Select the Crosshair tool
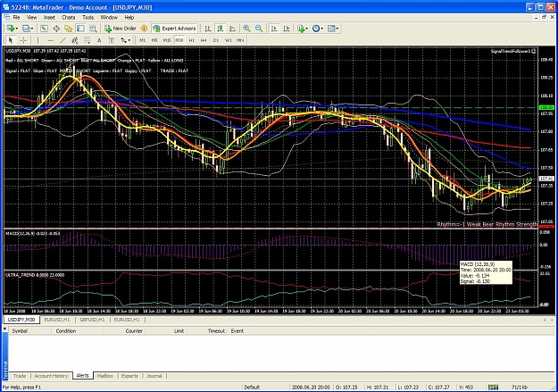 pos(23,40)
